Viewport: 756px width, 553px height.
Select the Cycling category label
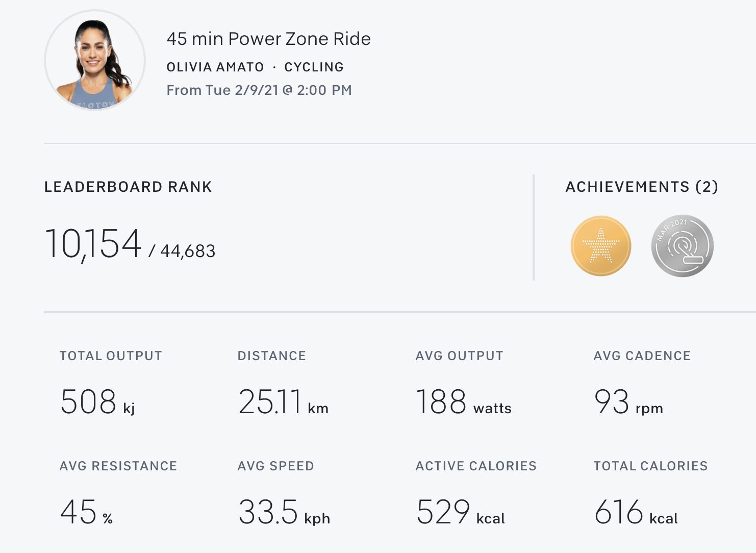tap(314, 67)
